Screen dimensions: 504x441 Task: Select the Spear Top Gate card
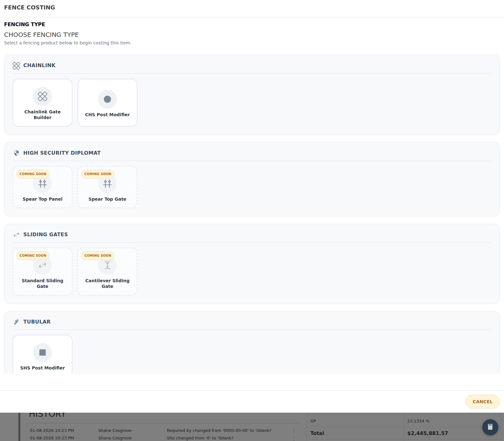(x=107, y=187)
